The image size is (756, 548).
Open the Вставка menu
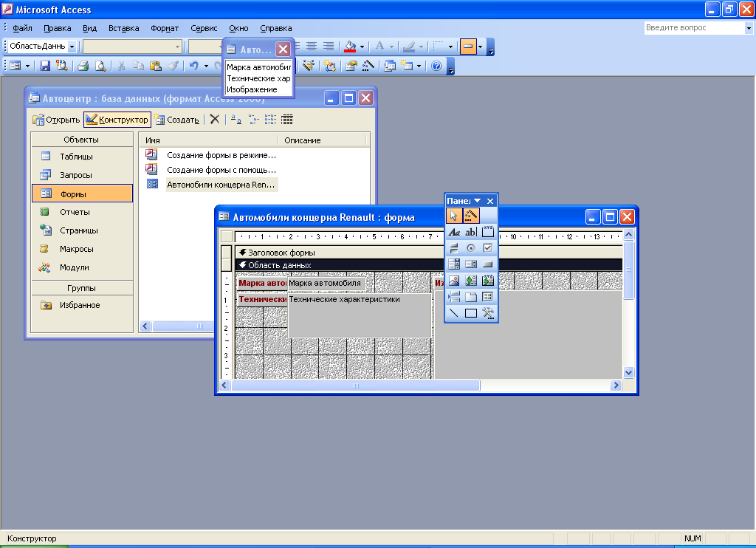pyautogui.click(x=123, y=28)
